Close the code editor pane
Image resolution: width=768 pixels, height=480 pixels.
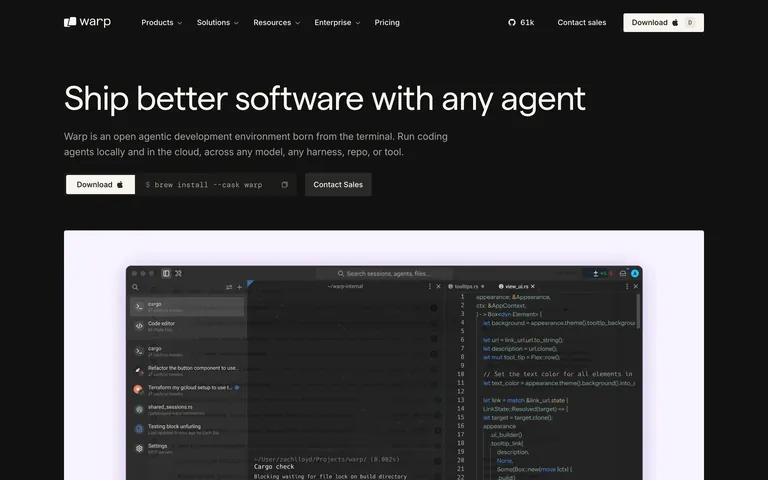pyautogui.click(x=636, y=287)
